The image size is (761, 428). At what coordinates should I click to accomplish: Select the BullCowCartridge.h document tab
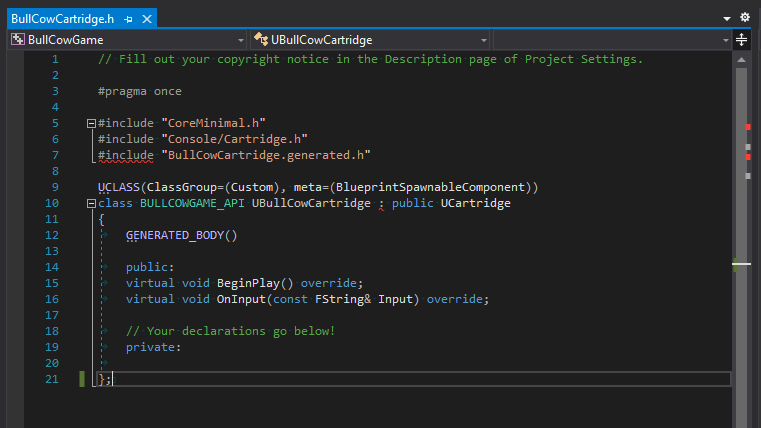click(x=62, y=18)
